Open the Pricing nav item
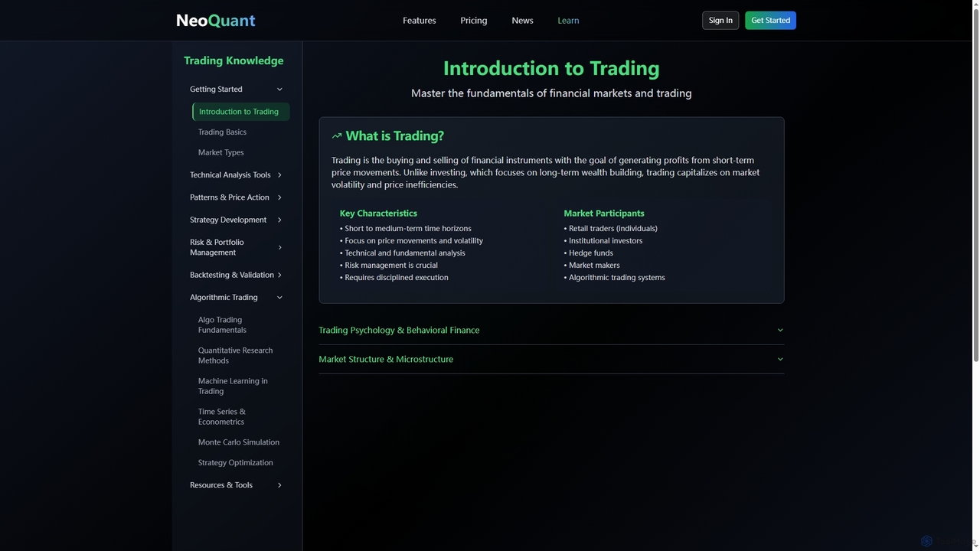980x551 pixels. pos(474,21)
